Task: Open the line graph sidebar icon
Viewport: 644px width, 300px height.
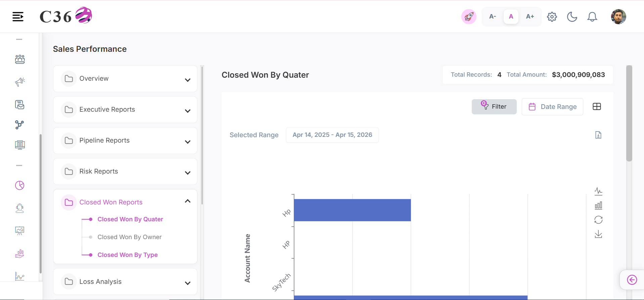Action: [x=20, y=276]
